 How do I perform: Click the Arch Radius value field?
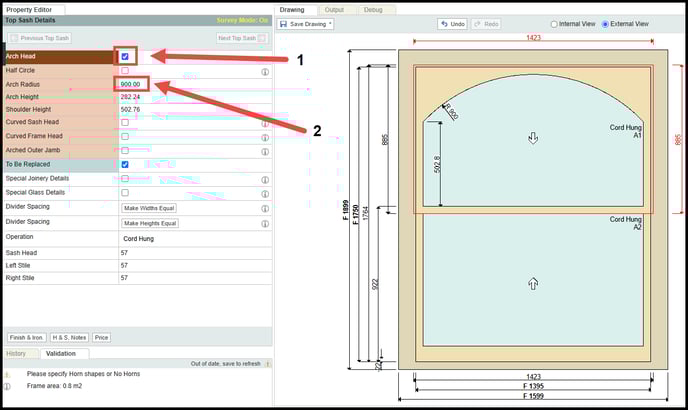[131, 85]
